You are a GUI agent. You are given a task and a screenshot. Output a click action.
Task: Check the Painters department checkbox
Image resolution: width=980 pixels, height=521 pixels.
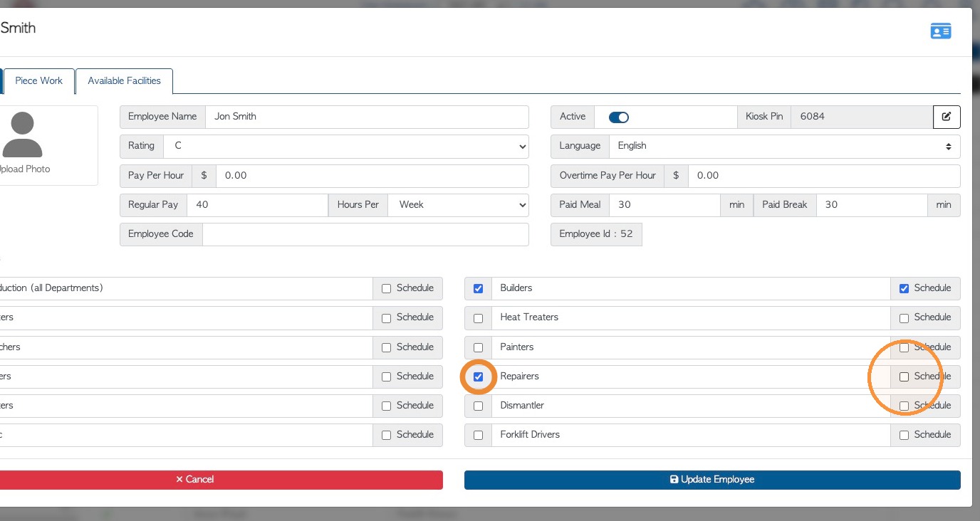coord(478,348)
